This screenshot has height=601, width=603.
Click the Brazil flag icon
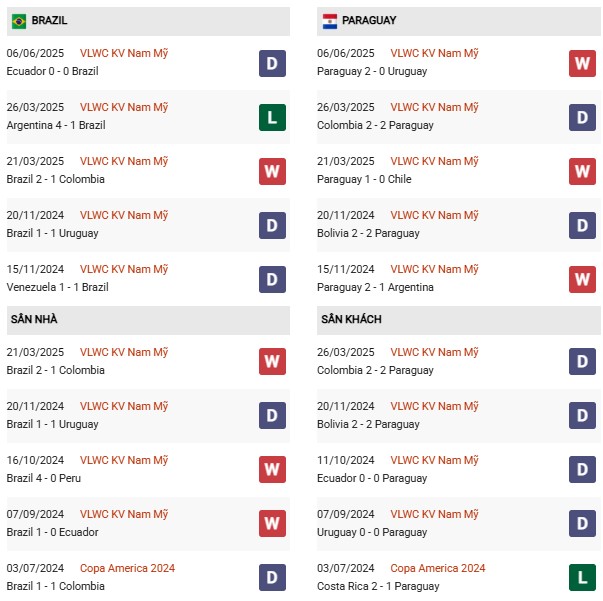(x=19, y=21)
